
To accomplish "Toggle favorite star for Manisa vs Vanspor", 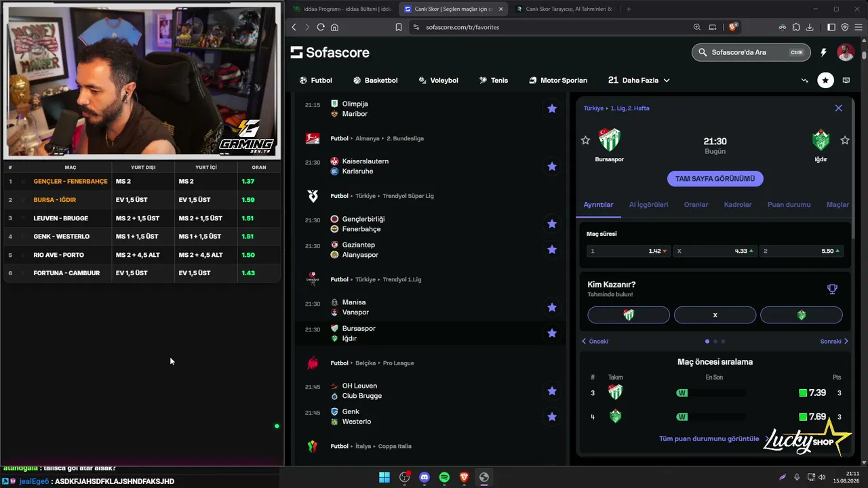I will click(x=552, y=307).
